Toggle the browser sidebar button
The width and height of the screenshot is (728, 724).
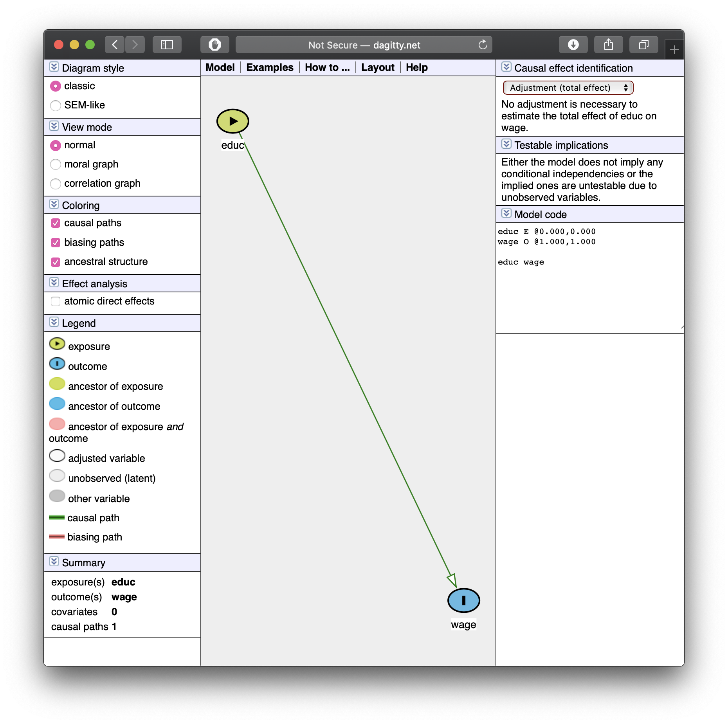[x=167, y=45]
